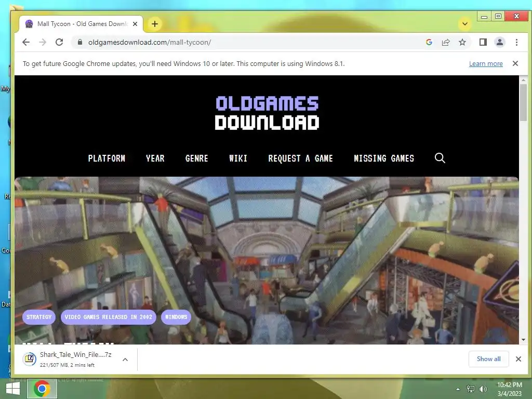Click the address bar URL
The width and height of the screenshot is (532, 399).
149,42
